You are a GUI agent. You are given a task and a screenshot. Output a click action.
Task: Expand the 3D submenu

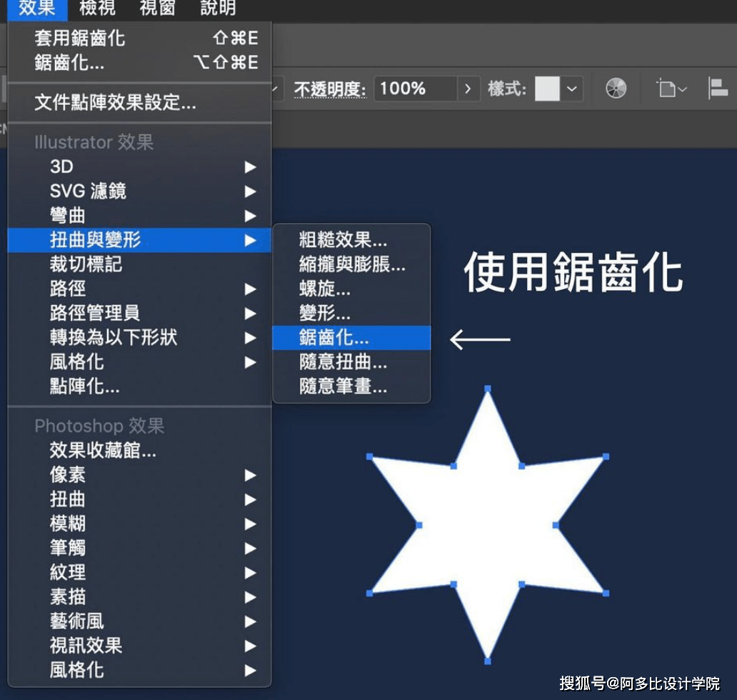click(x=139, y=167)
